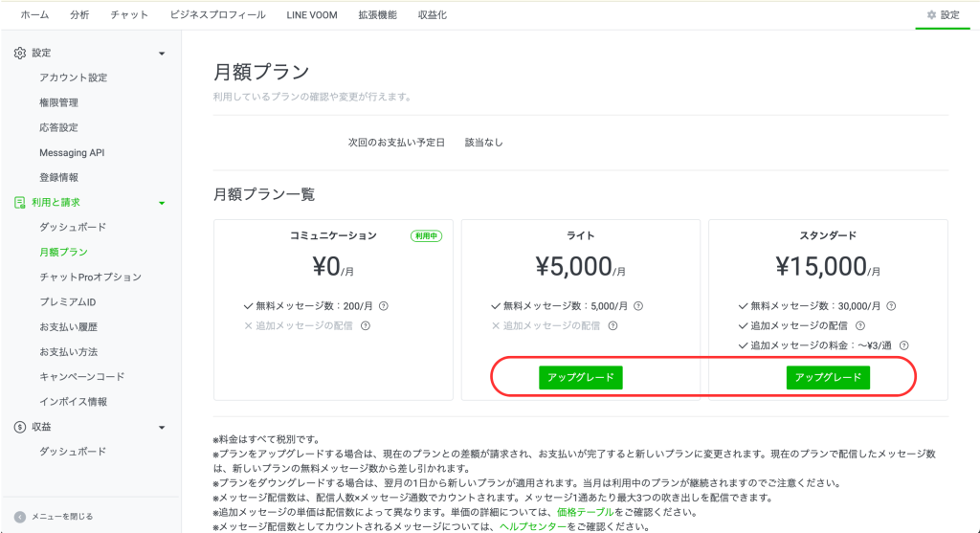Collapse the 設定 sidebar section arrow
Image resolution: width=980 pixels, height=533 pixels.
pyautogui.click(x=162, y=54)
